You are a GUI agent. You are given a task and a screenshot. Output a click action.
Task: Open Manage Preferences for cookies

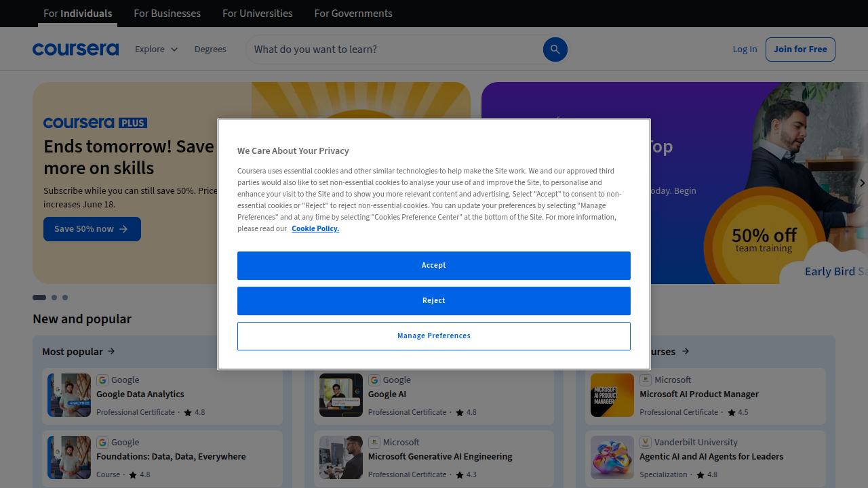(x=434, y=336)
